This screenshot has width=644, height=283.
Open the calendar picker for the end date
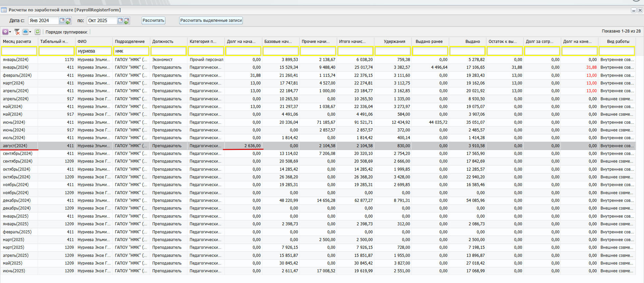tap(120, 20)
